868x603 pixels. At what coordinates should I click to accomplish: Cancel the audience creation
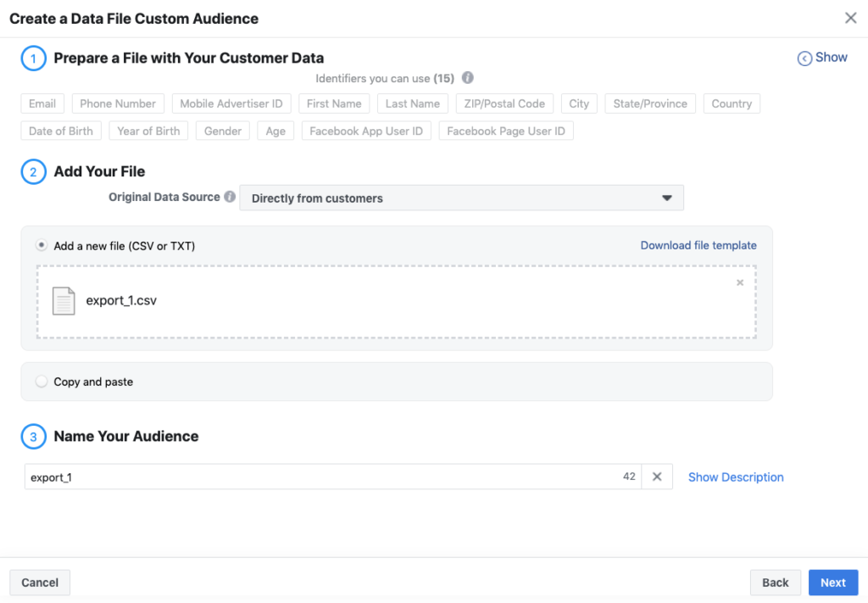point(40,583)
